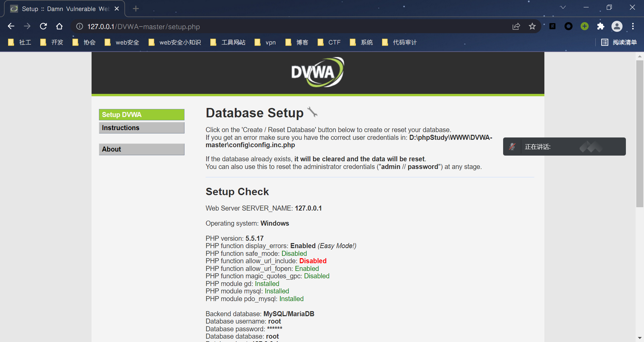Viewport: 644px width, 342px height.
Task: Select Setup DVWA in the sidebar
Action: [x=142, y=115]
